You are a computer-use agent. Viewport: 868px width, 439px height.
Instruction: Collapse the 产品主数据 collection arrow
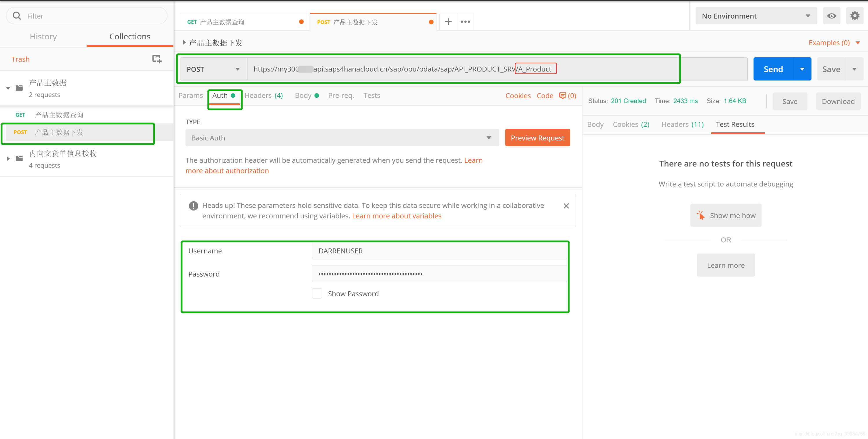pos(8,88)
